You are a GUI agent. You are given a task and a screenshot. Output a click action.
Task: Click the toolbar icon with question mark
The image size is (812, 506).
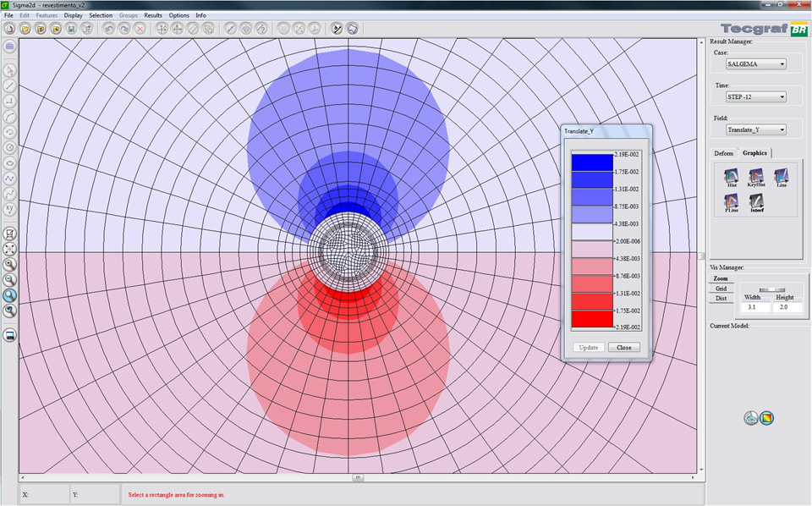(x=261, y=29)
